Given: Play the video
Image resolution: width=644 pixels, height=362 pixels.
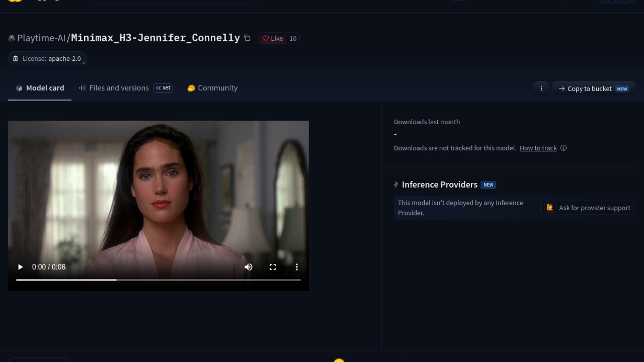Looking at the screenshot, I should point(20,267).
